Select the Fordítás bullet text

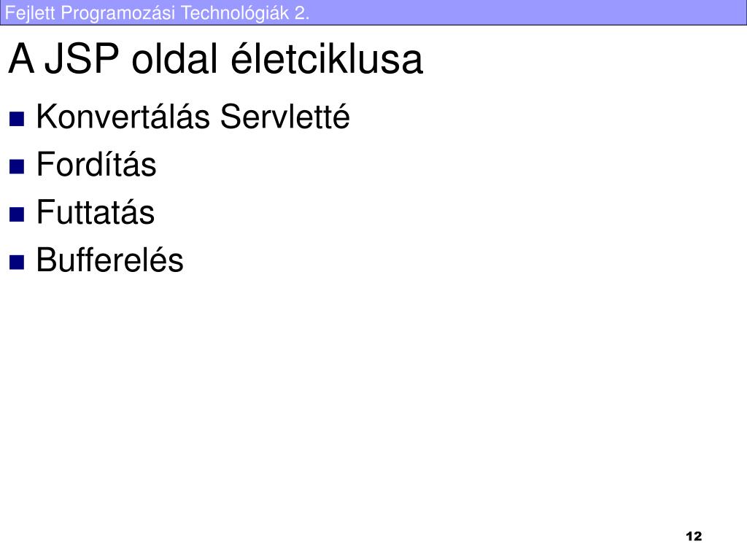[x=96, y=164]
